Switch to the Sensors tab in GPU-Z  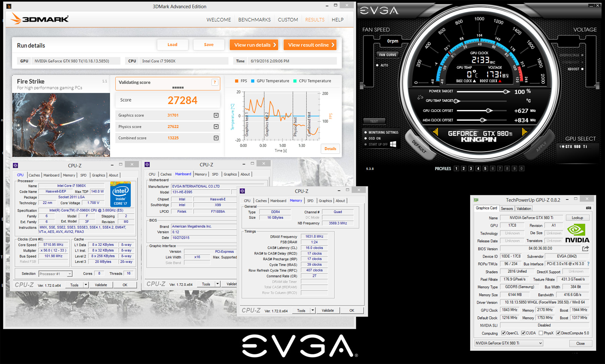tap(507, 209)
